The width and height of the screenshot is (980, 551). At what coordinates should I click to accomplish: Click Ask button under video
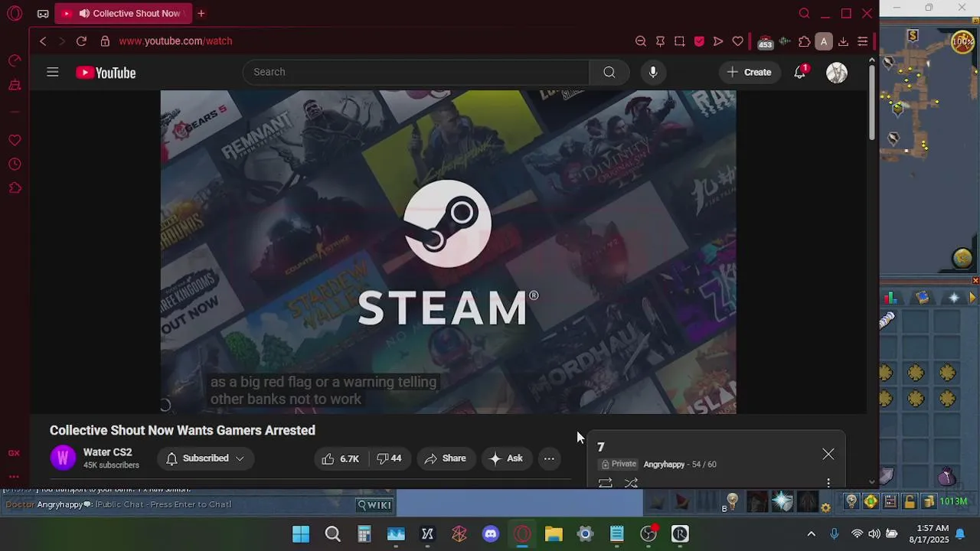[x=506, y=458]
